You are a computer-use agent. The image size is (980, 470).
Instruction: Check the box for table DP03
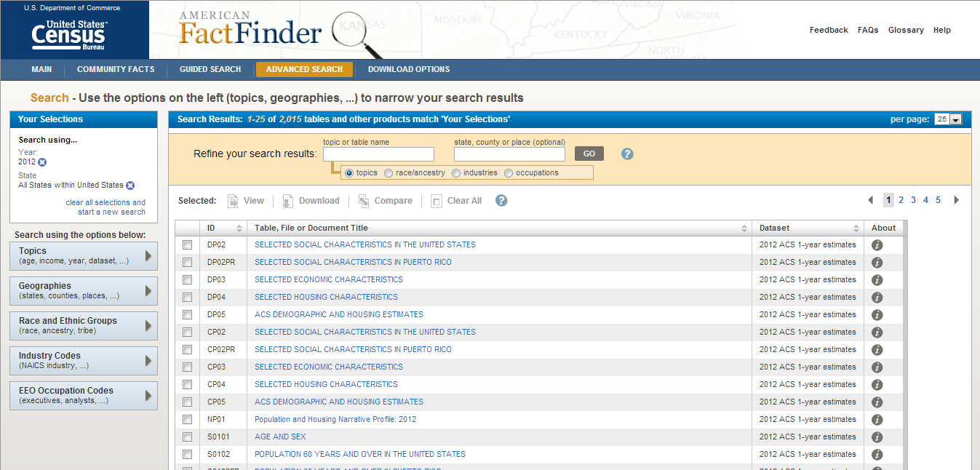187,279
